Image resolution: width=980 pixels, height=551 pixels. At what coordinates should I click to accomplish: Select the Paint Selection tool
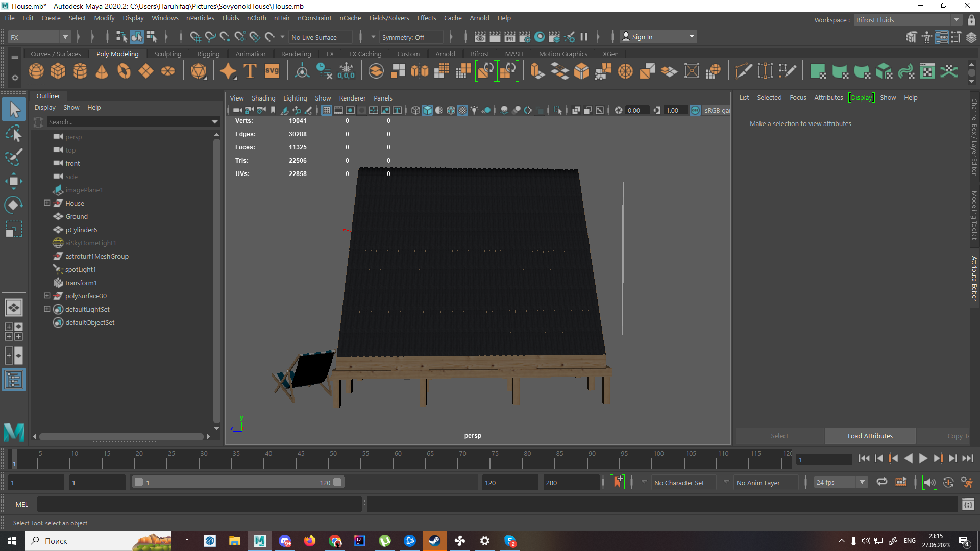click(x=14, y=157)
